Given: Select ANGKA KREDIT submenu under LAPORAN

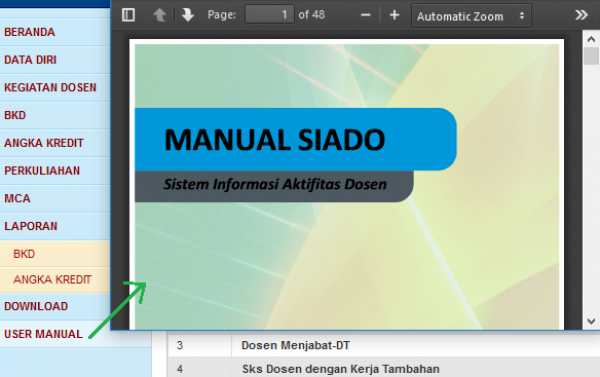Looking at the screenshot, I should [55, 280].
